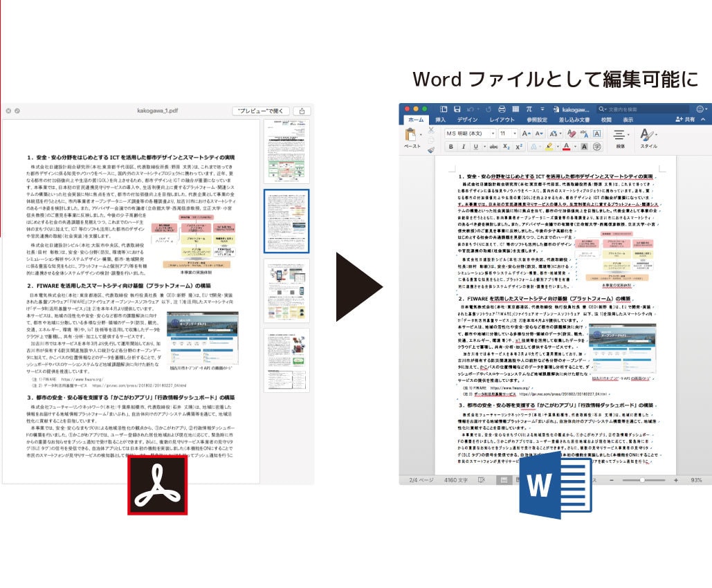Toggle Bold formatting
Viewport: 712px width, 588px height.
click(451, 146)
